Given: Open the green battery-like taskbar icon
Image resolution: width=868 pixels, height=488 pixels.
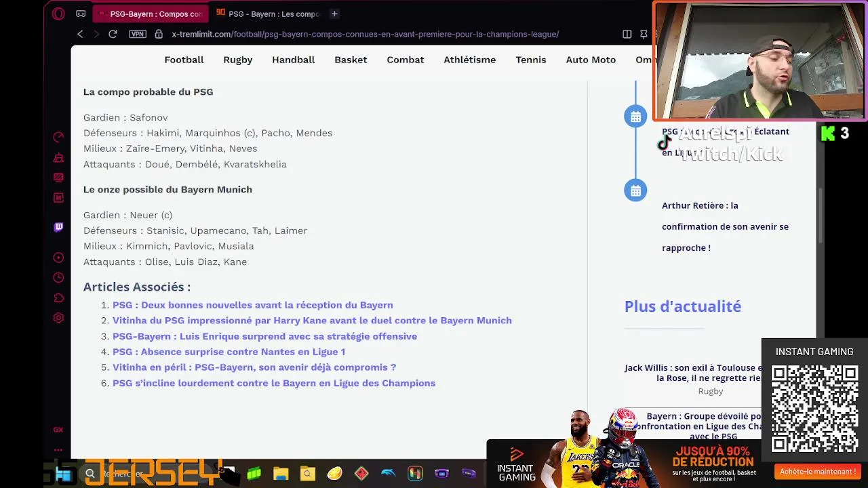Looking at the screenshot, I should click(254, 474).
